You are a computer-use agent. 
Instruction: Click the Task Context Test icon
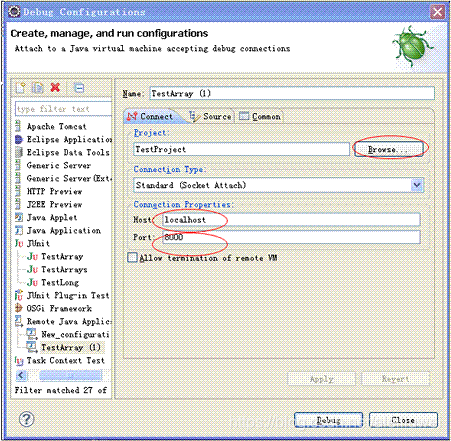pos(19,360)
